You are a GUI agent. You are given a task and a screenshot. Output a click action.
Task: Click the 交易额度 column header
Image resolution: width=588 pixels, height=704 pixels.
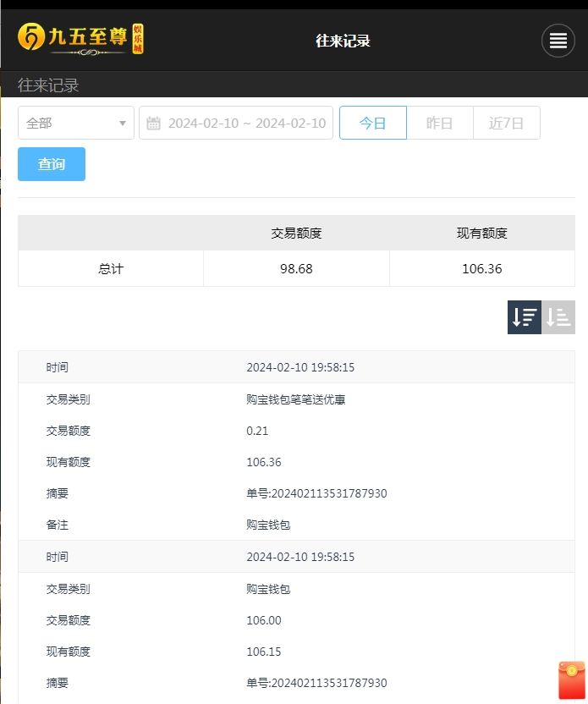point(296,234)
